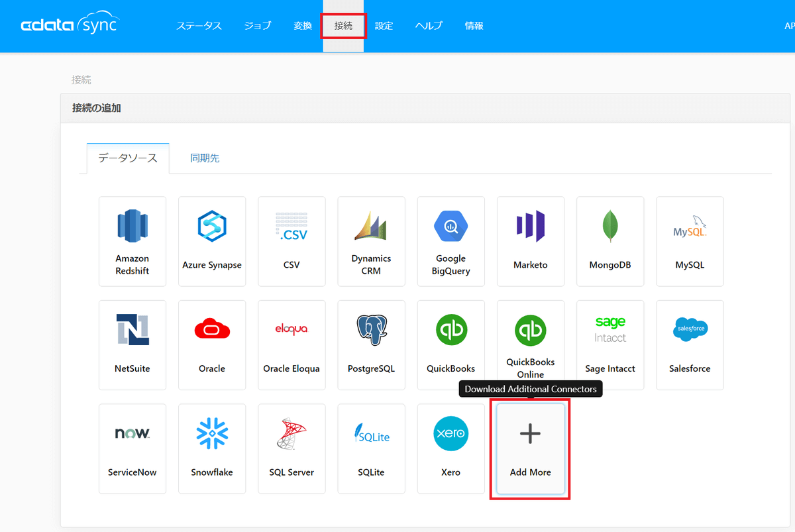This screenshot has width=795, height=532.
Task: Select the CSV data source
Action: click(x=291, y=241)
